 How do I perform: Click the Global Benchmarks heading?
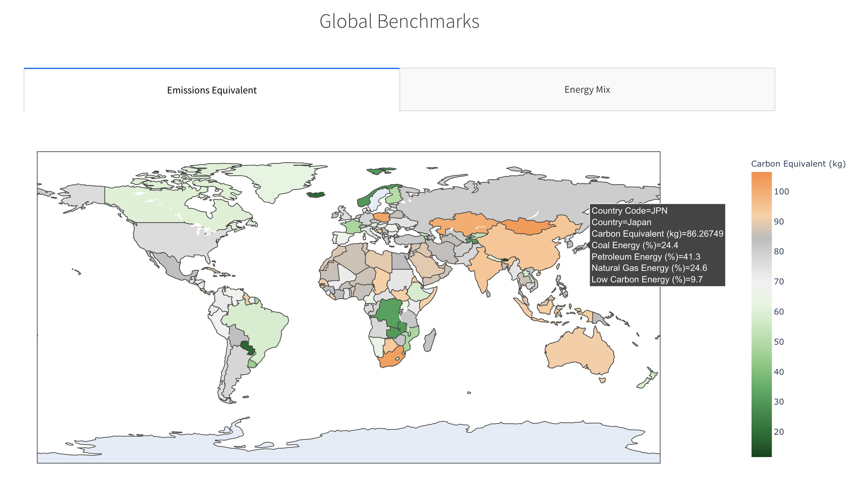click(399, 21)
